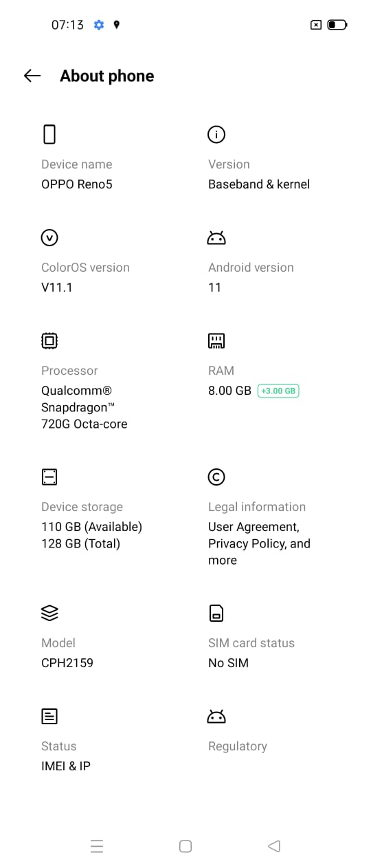Viewport: 371px width, 868px height.
Task: Tap the phone icon above Device name
Action: click(49, 134)
